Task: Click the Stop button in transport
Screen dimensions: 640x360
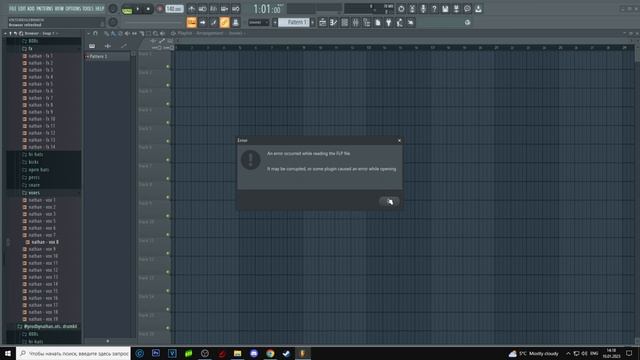Action: click(148, 9)
